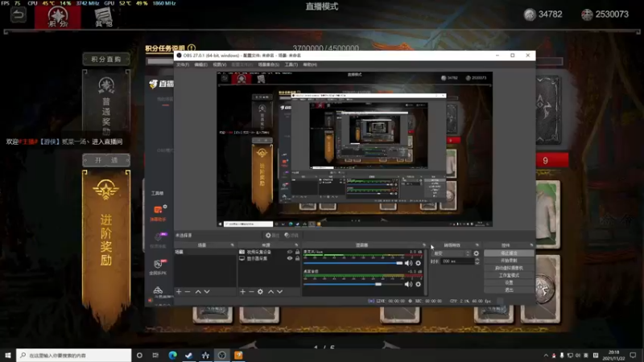Image resolution: width=644 pixels, height=362 pixels.
Task: Move the scene up in the Scenes panel
Action: (198, 291)
